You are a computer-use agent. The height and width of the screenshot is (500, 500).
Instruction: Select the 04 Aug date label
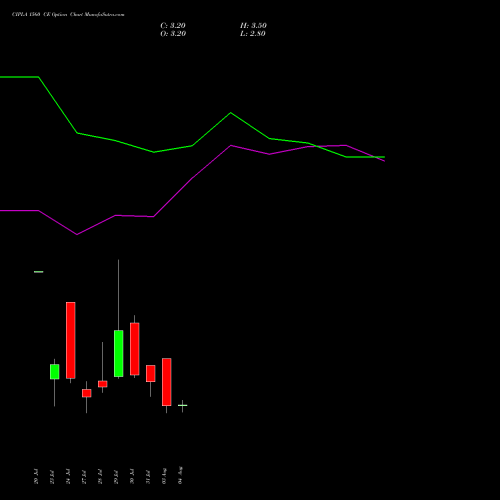[180, 475]
